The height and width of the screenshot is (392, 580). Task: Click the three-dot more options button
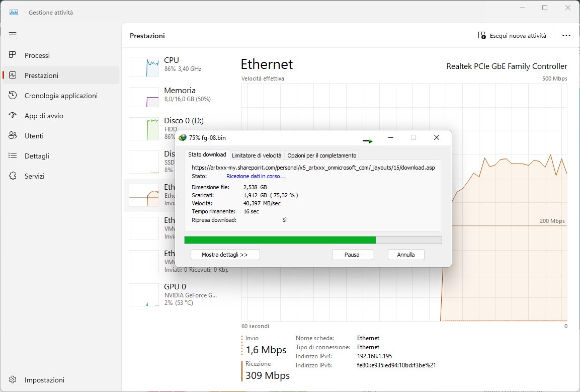566,36
